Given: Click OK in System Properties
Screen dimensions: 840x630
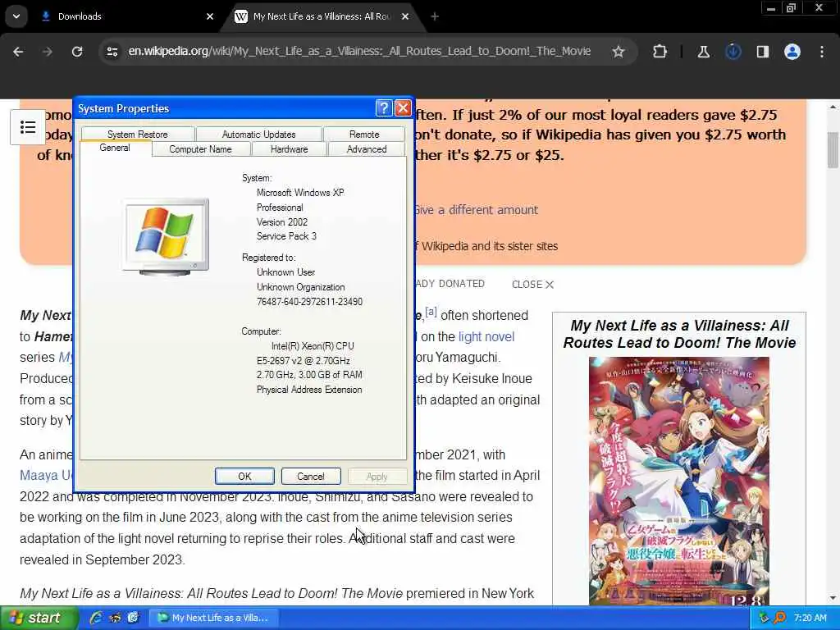Looking at the screenshot, I should coord(244,477).
